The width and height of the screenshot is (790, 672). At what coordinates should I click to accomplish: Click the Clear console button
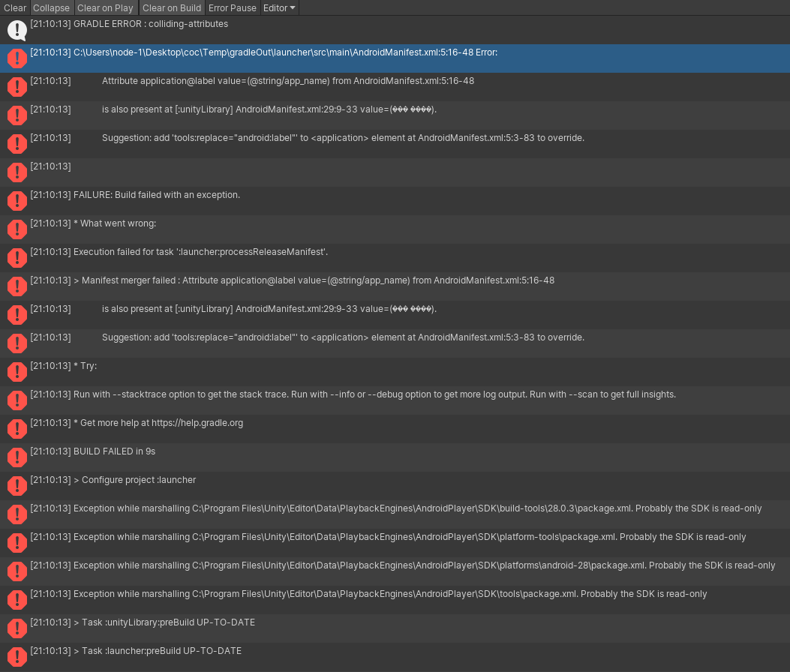15,8
